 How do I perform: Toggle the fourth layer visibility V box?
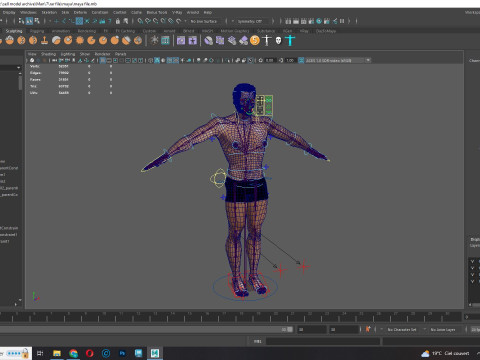[x=472, y=281]
